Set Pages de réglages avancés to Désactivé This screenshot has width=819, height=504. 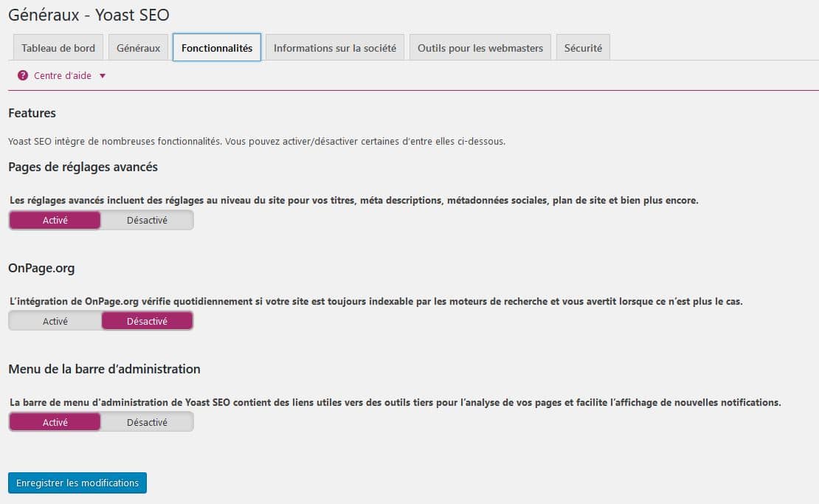coord(148,221)
